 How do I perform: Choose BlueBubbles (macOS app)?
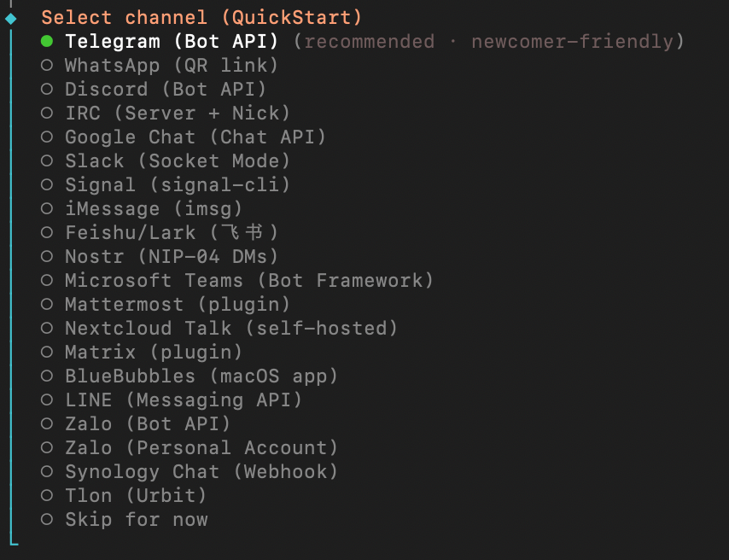click(201, 376)
